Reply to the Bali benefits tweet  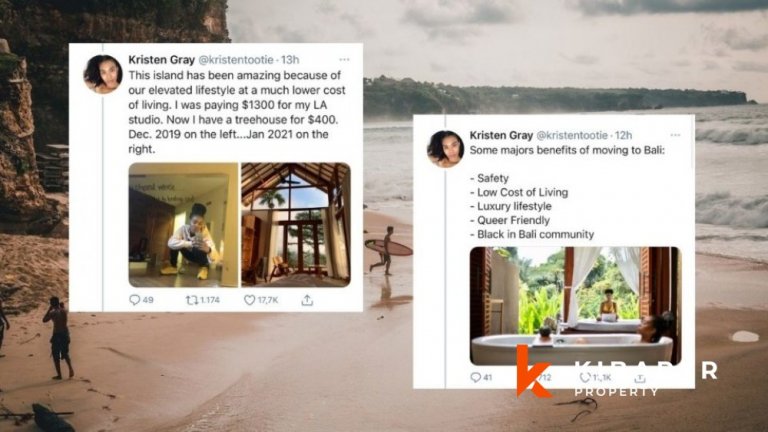pos(475,377)
